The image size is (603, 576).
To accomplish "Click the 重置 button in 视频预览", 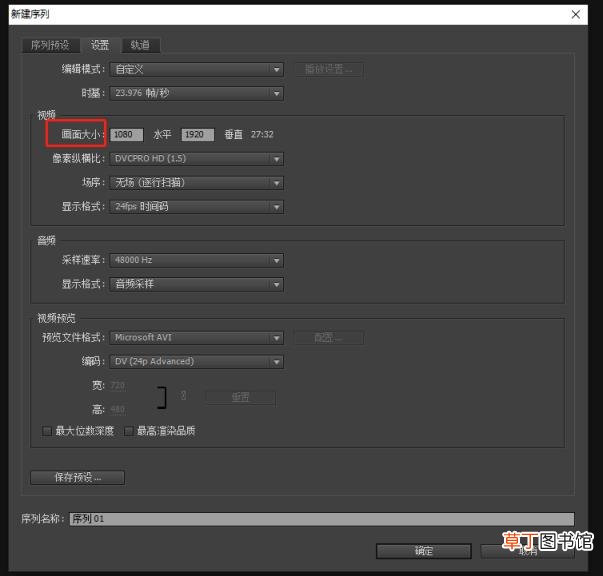I will pos(241,397).
